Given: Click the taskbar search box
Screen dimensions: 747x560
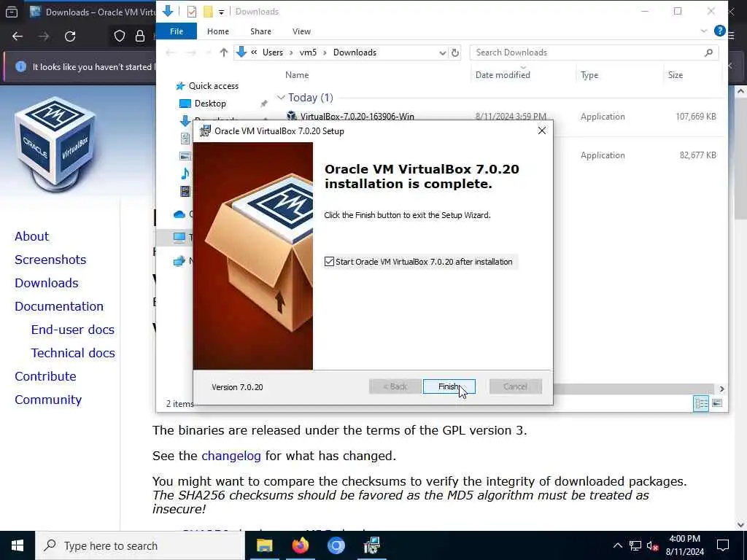Looking at the screenshot, I should (140, 545).
